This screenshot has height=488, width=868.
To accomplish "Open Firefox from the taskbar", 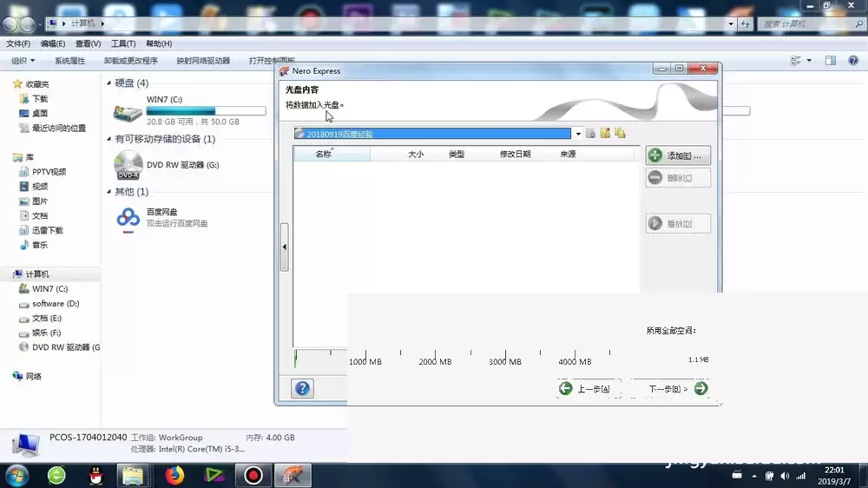I will coord(174,475).
